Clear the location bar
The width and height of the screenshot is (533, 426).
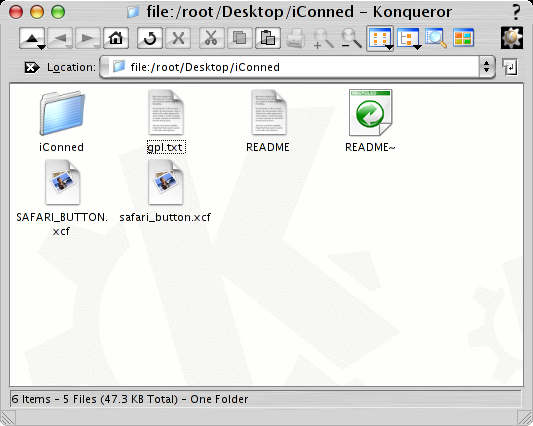pyautogui.click(x=32, y=67)
